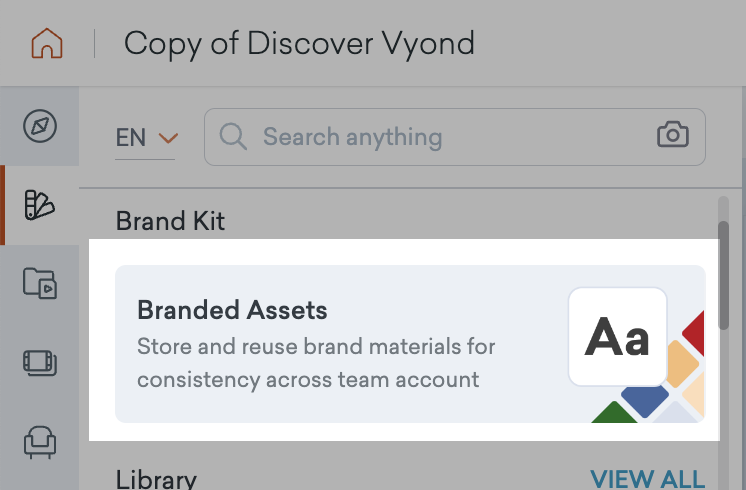
Task: Open the Discover compass sidebar tab
Action: point(40,126)
